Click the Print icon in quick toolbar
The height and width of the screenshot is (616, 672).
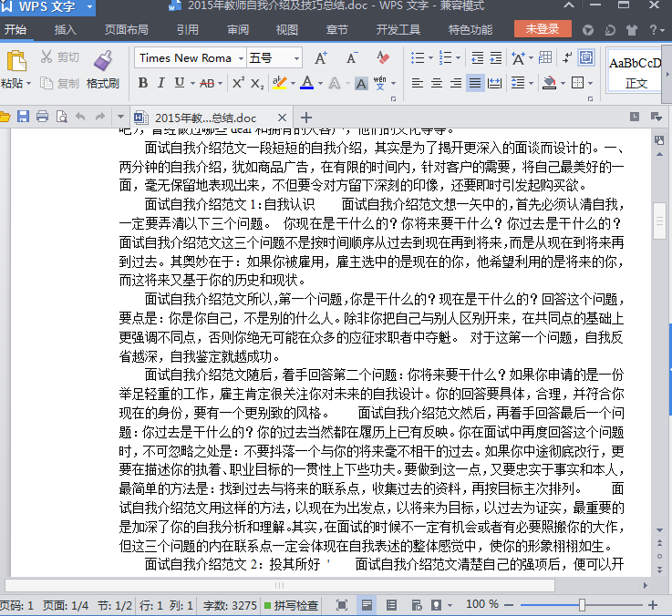[x=42, y=117]
